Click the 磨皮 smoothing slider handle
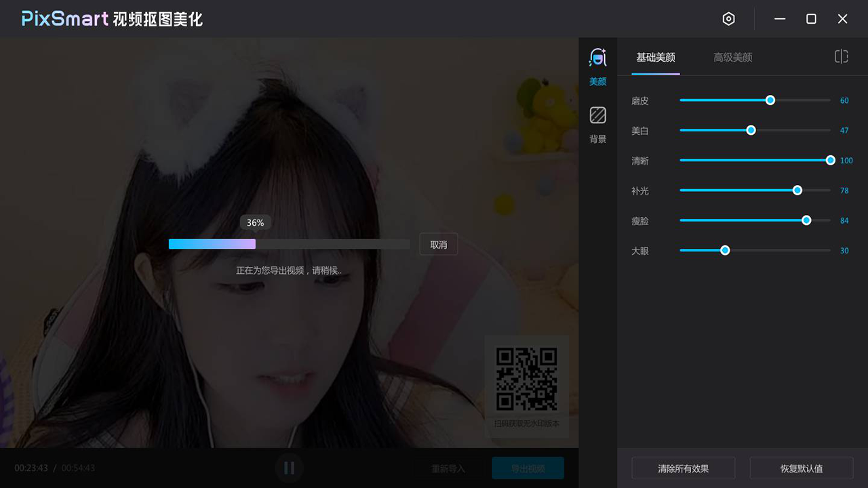Screen dimensions: 868x488 tap(770, 100)
